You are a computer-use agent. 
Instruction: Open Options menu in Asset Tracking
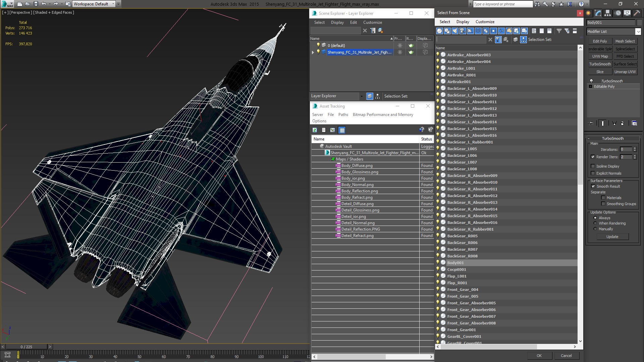point(319,121)
